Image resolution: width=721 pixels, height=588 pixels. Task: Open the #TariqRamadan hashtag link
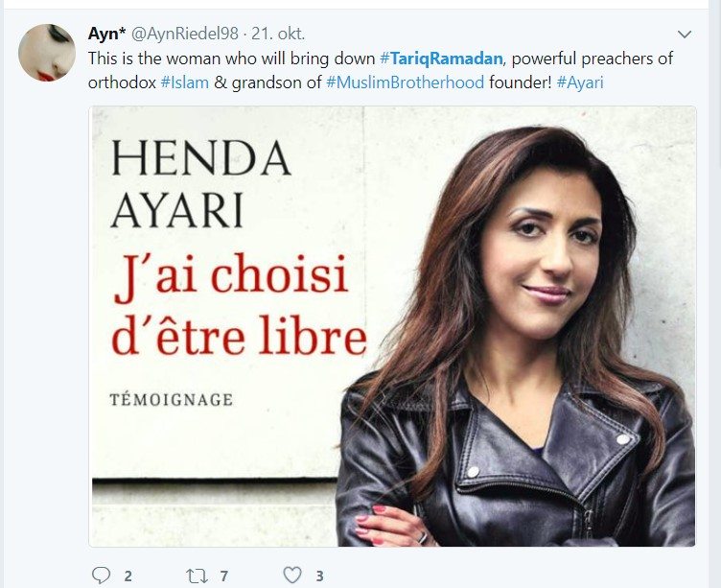coord(442,59)
